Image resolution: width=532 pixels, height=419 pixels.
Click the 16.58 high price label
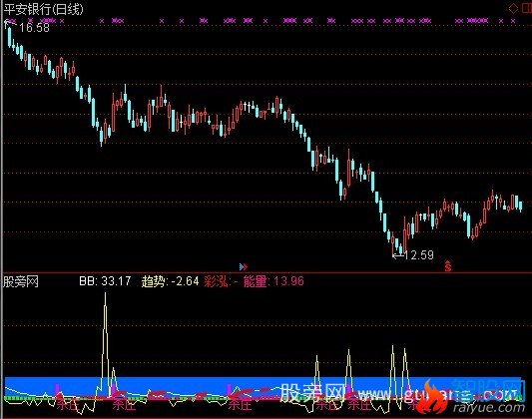click(34, 28)
